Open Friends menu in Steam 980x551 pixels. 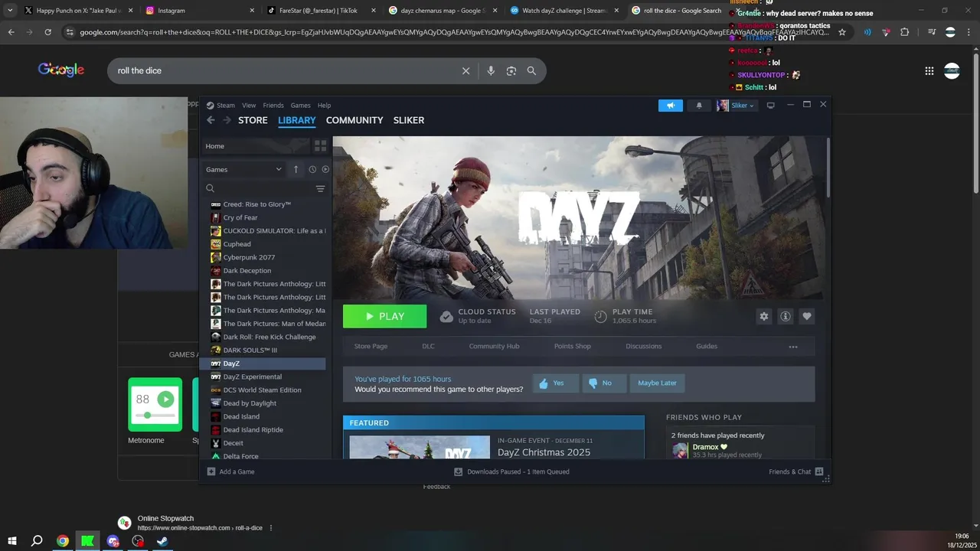coord(273,106)
